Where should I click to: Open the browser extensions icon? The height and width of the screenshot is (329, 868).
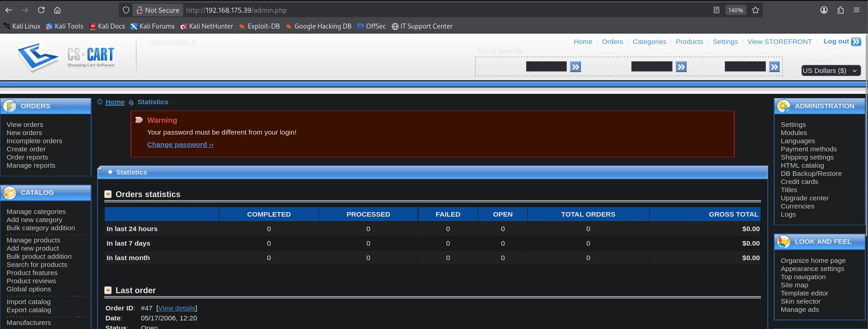(840, 10)
